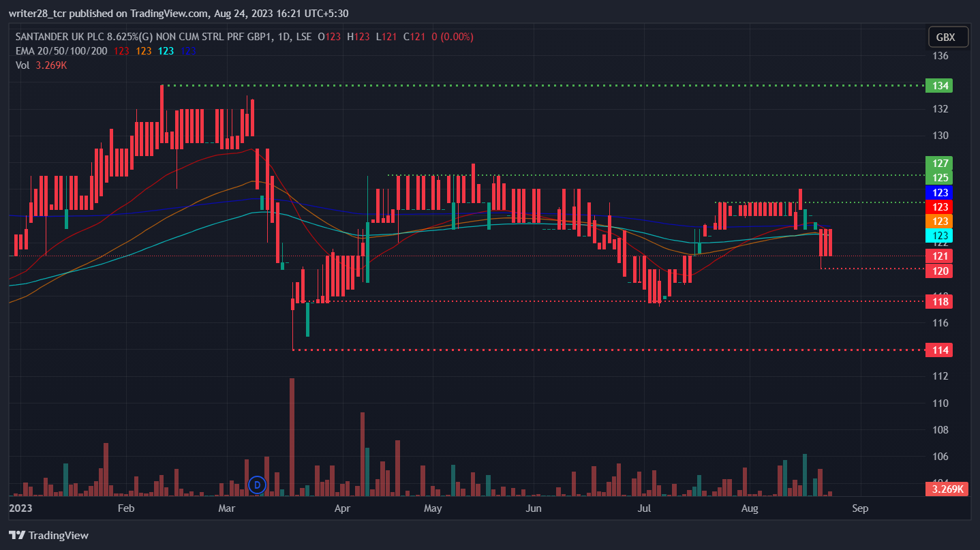
Task: Click the 106 price axis tick
Action: click(x=940, y=457)
